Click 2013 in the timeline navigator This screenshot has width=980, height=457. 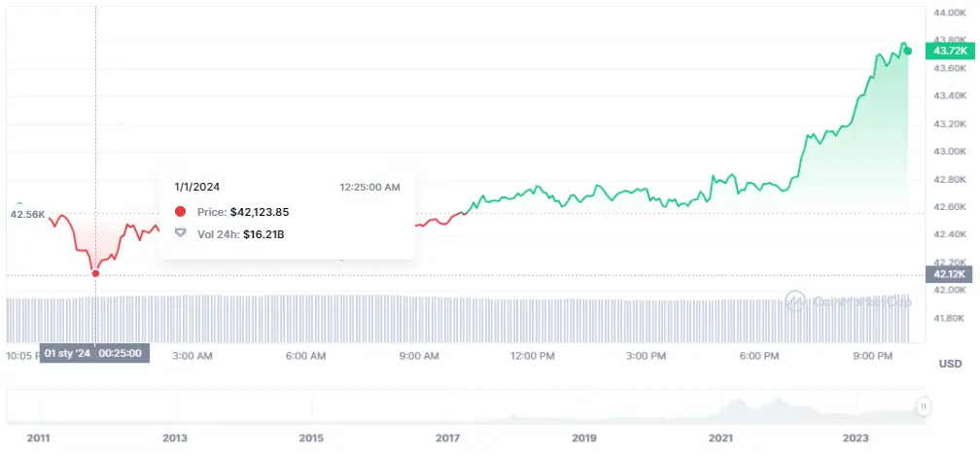(175, 439)
